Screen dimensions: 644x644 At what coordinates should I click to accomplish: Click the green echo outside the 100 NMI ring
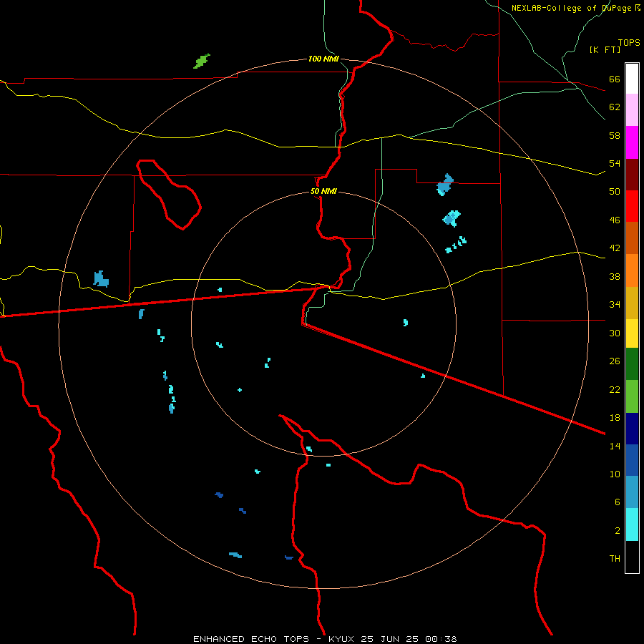(x=202, y=62)
